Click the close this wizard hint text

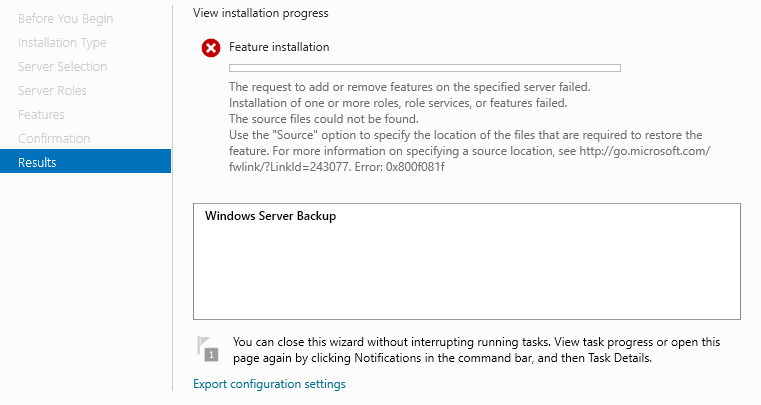point(476,350)
